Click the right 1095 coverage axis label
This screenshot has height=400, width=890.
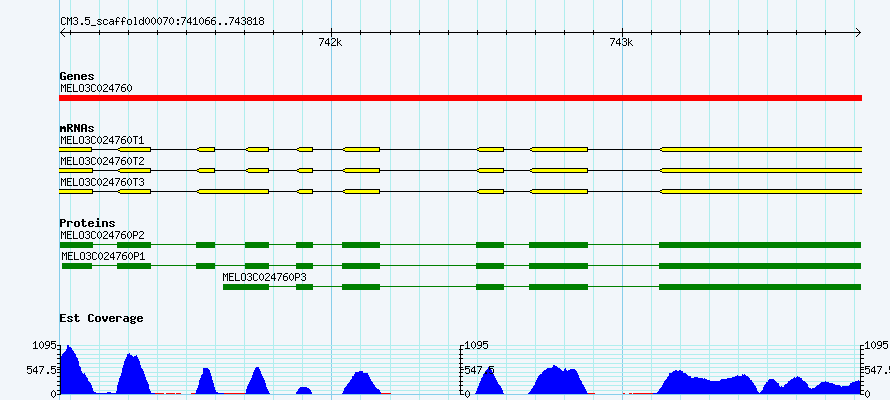[x=876, y=345]
